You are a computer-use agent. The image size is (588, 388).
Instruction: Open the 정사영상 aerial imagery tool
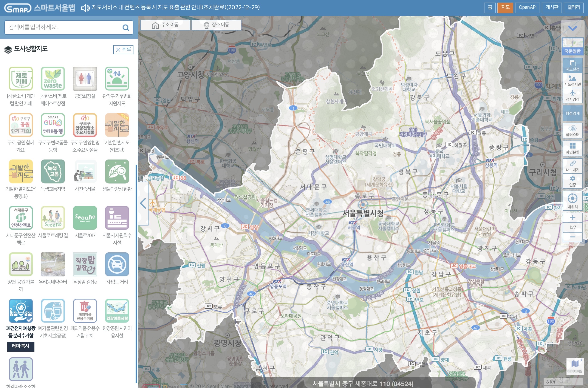tap(572, 95)
